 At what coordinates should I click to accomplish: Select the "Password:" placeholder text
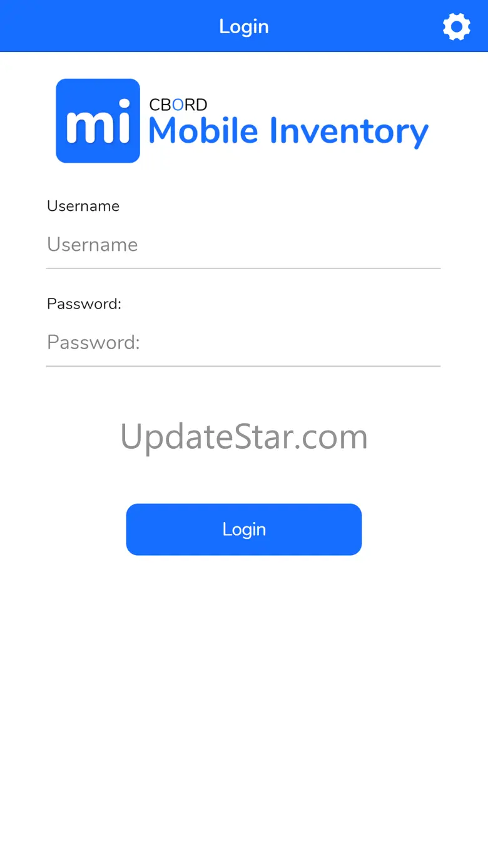pyautogui.click(x=93, y=342)
